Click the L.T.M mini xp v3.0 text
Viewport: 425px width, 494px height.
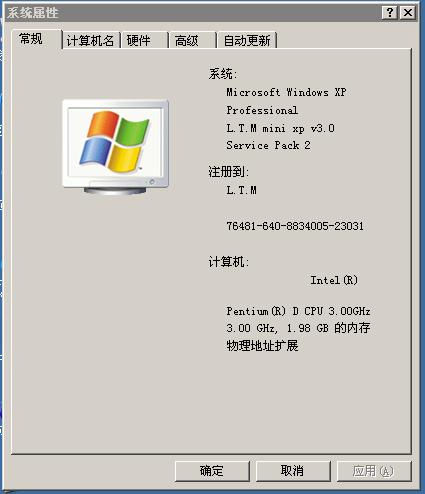(x=280, y=128)
